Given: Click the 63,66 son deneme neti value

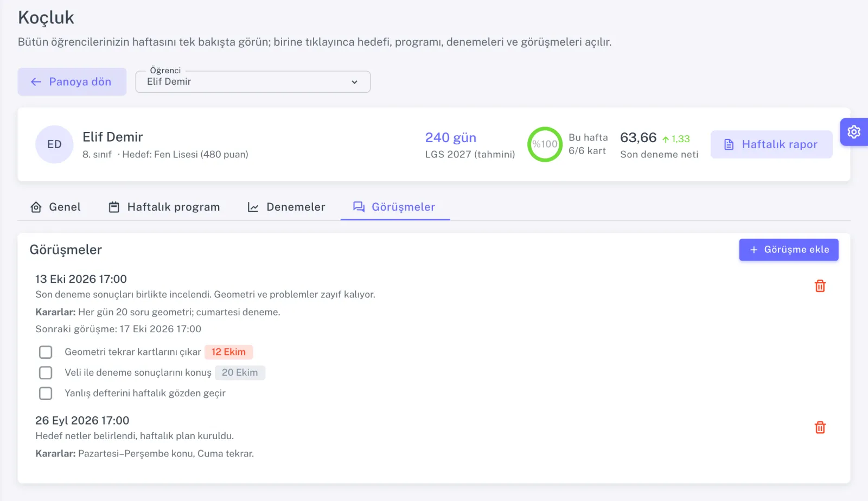Looking at the screenshot, I should point(639,138).
